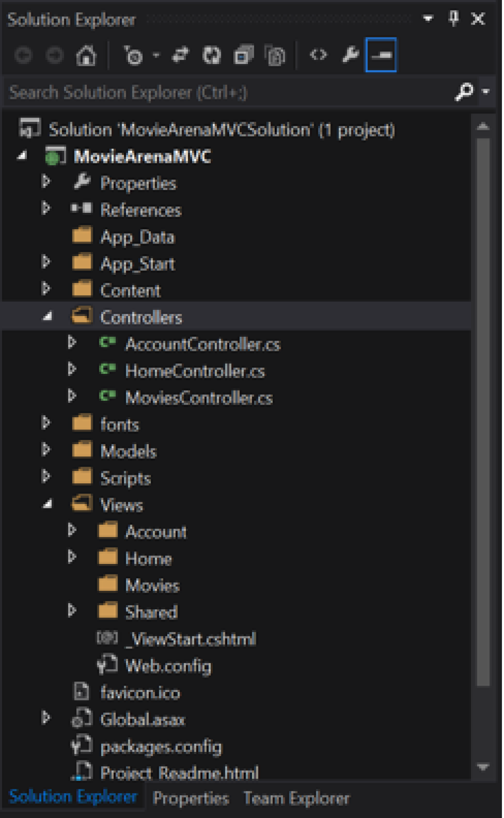Click the Refresh icon in toolbar
Viewport: 504px width, 818px height.
click(212, 55)
